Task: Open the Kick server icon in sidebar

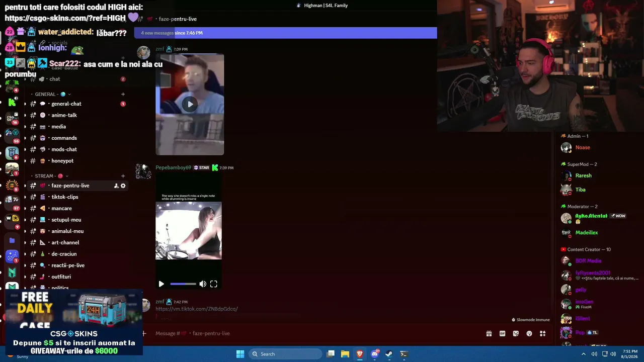Action: point(12,102)
